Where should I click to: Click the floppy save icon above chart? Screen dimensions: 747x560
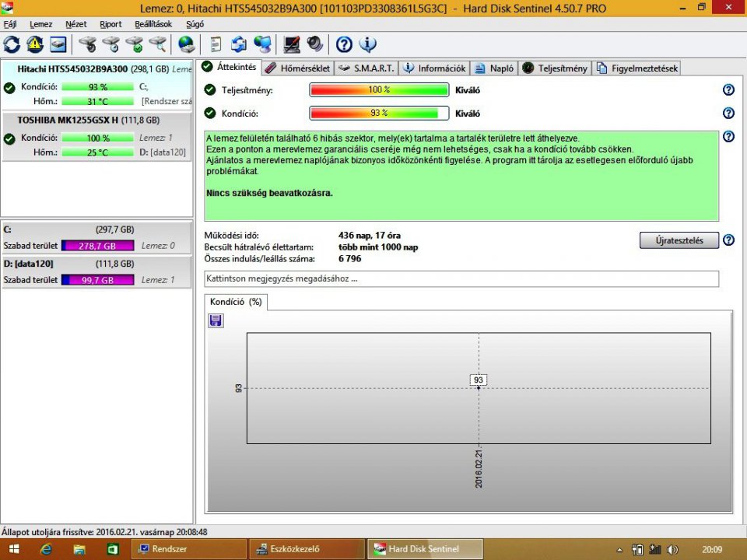coord(216,320)
